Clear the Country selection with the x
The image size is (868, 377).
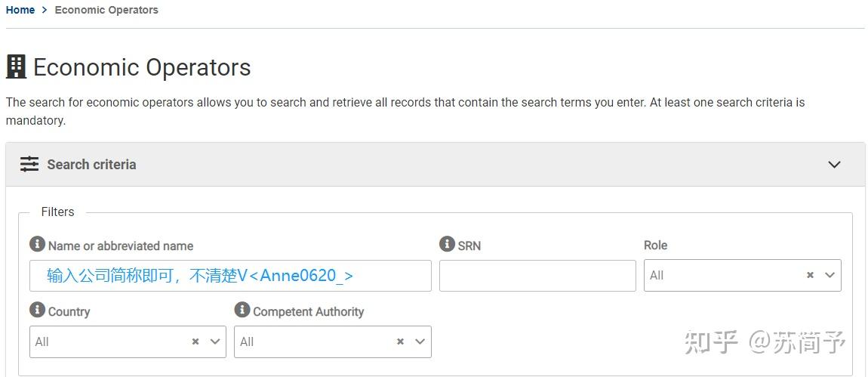(x=195, y=341)
